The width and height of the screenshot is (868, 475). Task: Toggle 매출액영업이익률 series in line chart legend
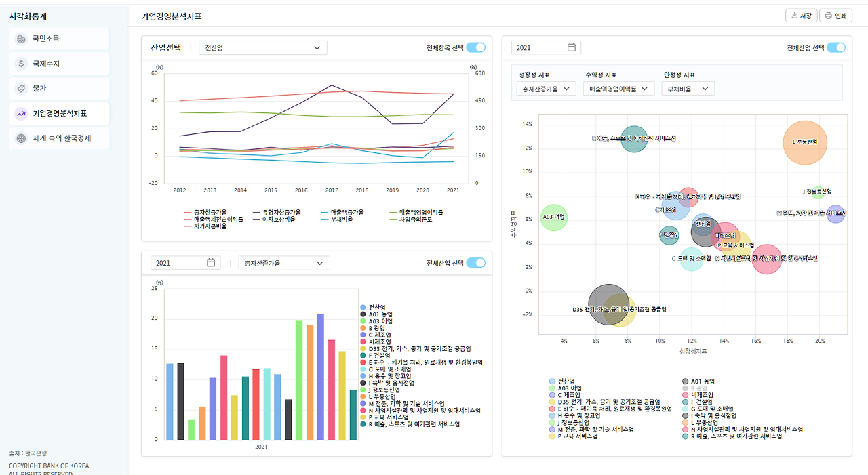pyautogui.click(x=416, y=213)
